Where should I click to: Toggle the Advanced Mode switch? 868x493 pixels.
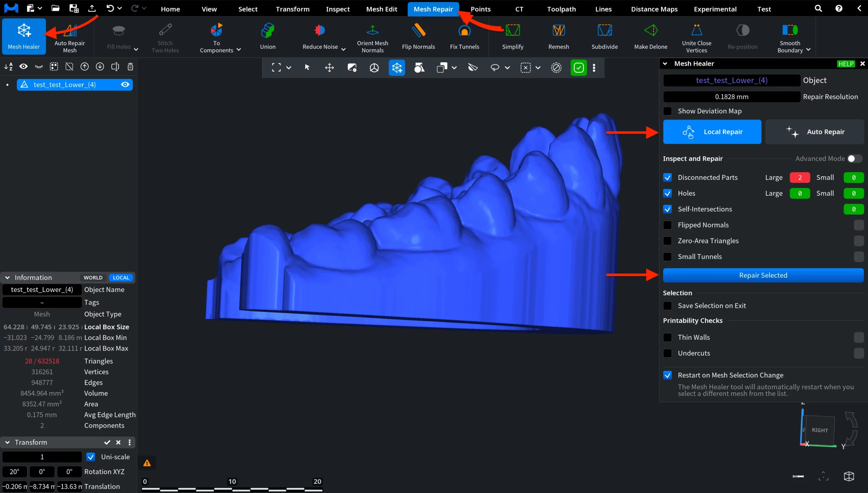point(854,159)
